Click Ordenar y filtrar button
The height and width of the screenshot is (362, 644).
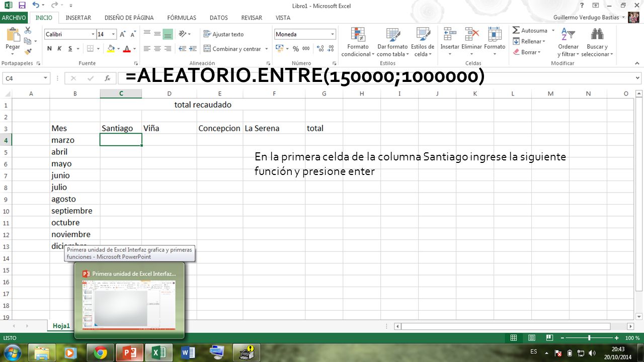point(569,42)
